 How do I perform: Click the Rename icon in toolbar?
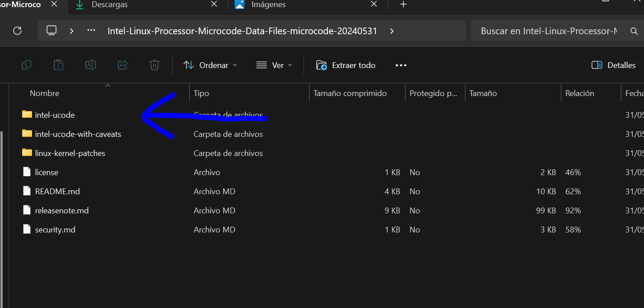(x=91, y=65)
